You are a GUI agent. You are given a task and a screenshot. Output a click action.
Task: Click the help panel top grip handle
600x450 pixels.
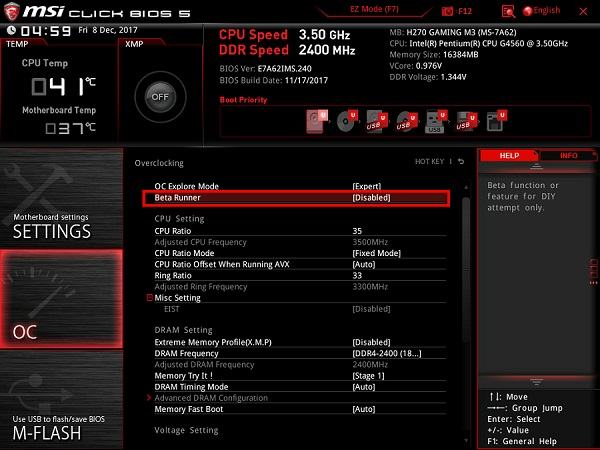pos(536,166)
